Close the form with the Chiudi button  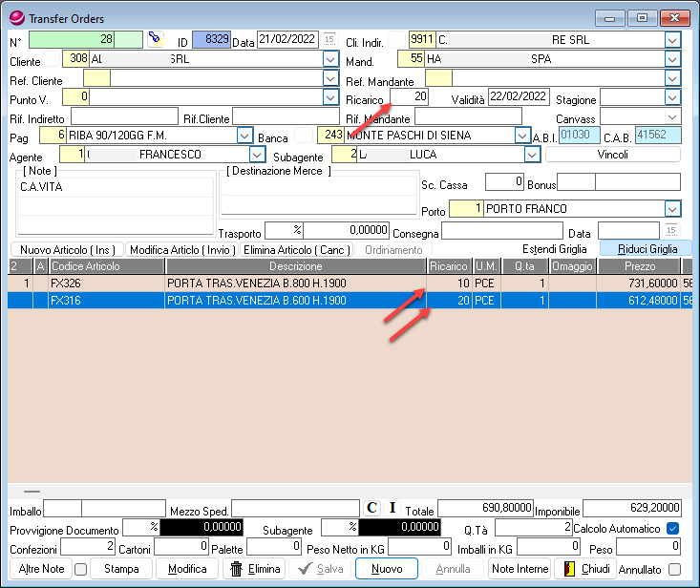click(x=584, y=569)
